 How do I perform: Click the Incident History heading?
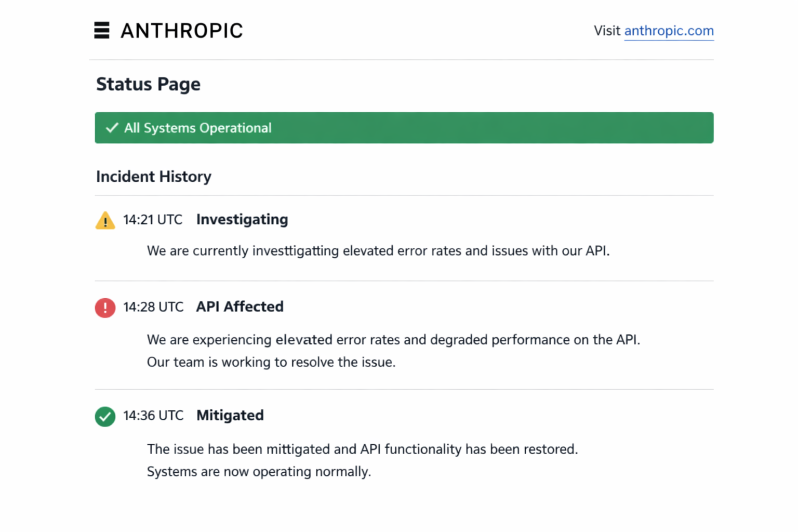click(154, 177)
